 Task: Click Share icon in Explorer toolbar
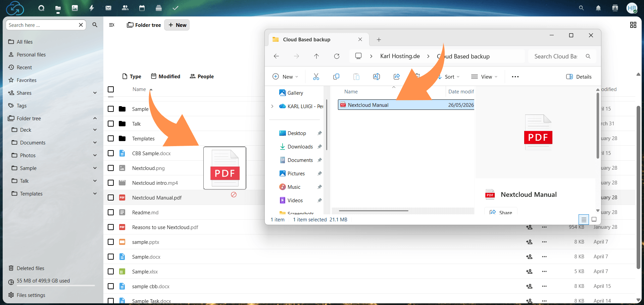396,77
